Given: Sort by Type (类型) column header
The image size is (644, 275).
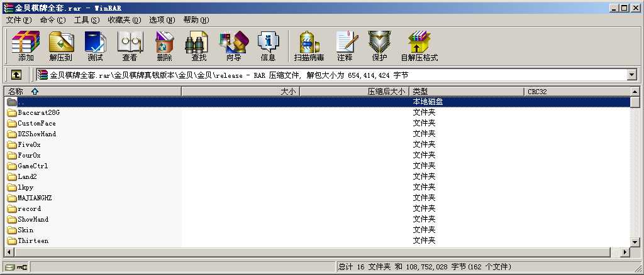Looking at the screenshot, I should coord(467,92).
